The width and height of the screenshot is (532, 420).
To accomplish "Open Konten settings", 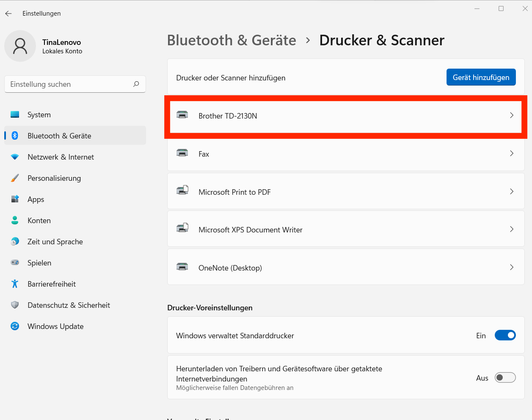I will point(75,221).
